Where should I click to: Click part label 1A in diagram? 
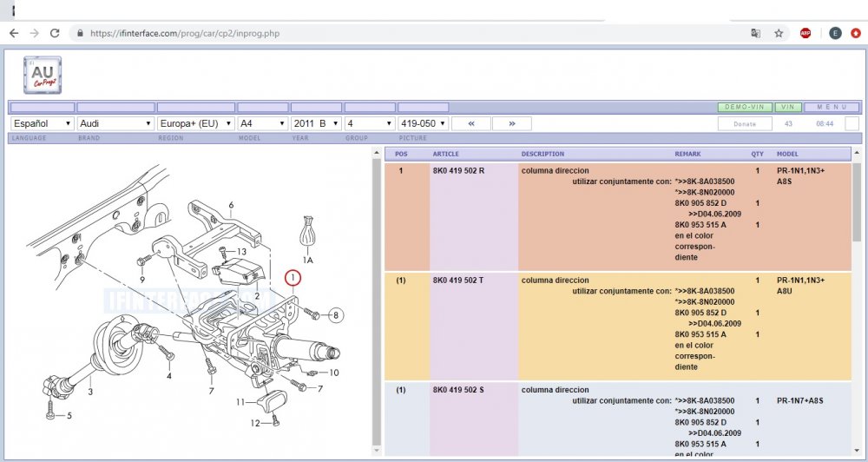(x=307, y=260)
